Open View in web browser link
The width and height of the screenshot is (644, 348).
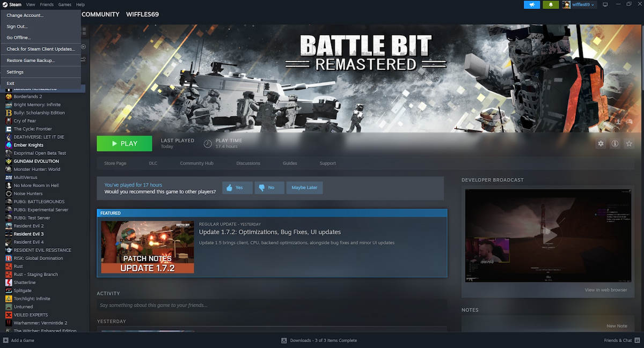click(x=605, y=290)
